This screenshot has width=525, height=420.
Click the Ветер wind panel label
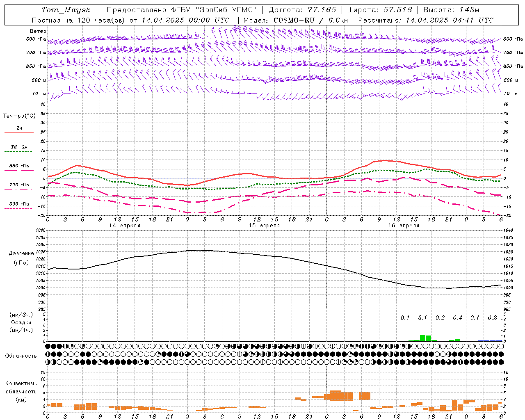point(38,31)
